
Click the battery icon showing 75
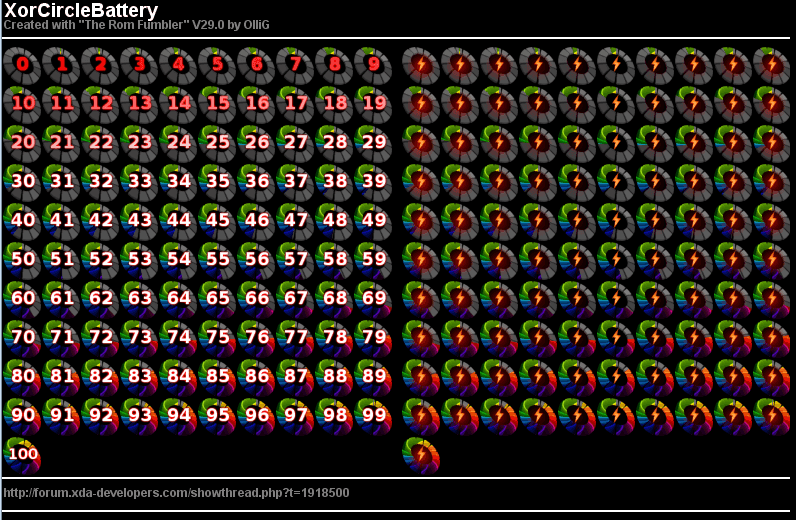pos(217,339)
